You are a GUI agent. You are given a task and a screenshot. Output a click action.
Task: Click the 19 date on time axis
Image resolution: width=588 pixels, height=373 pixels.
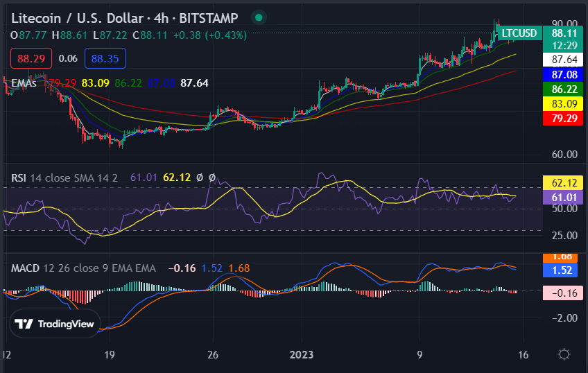click(x=109, y=355)
